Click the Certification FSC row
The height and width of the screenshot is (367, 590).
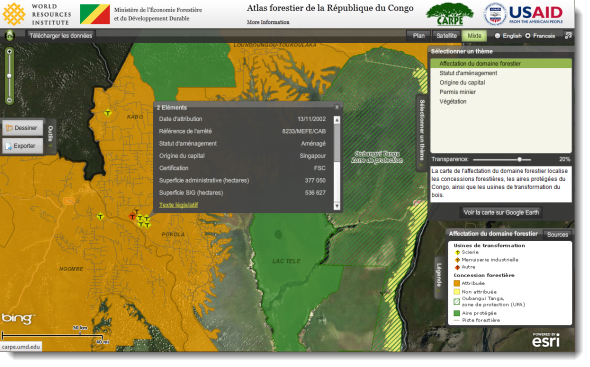click(242, 168)
